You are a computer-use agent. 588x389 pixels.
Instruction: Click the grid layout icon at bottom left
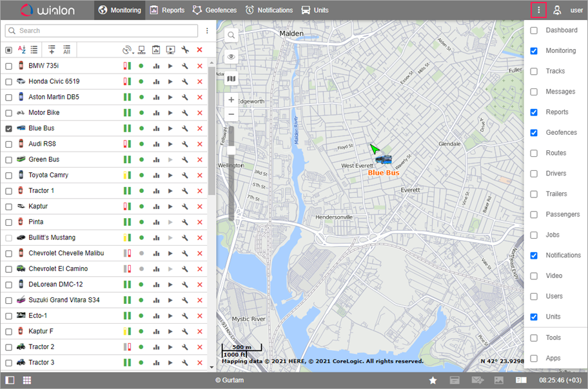27,381
